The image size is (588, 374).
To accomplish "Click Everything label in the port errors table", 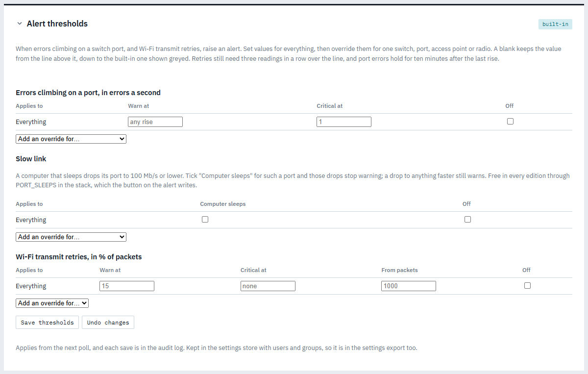I will point(31,122).
